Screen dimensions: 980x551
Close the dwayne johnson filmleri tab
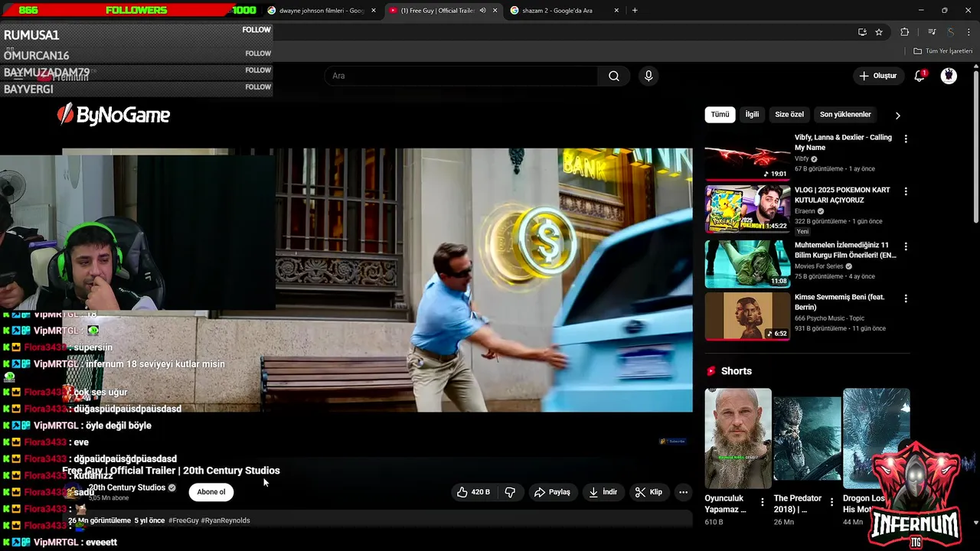(374, 11)
